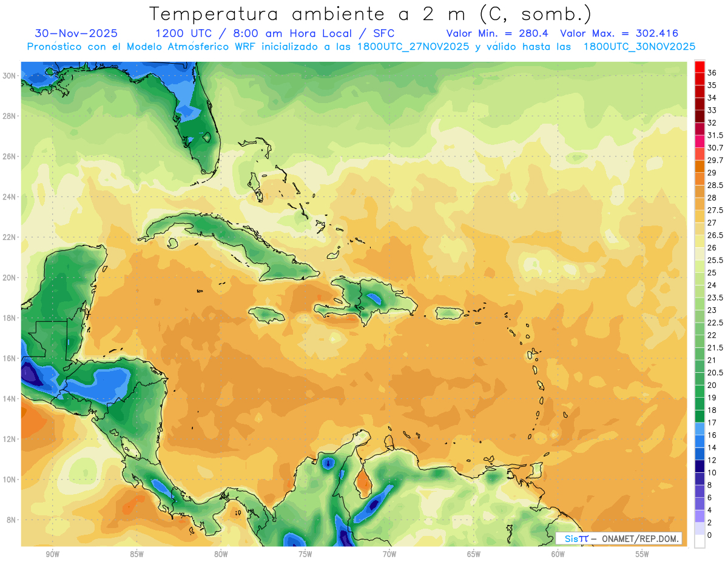The image size is (728, 562).
Task: Click the white swatch at the legend bottom
Action: pyautogui.click(x=699, y=541)
